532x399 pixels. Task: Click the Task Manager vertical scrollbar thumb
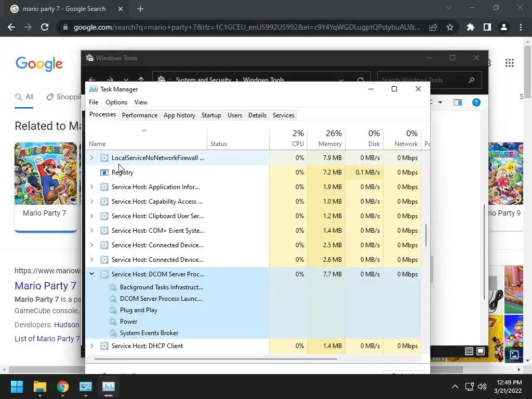(x=426, y=235)
